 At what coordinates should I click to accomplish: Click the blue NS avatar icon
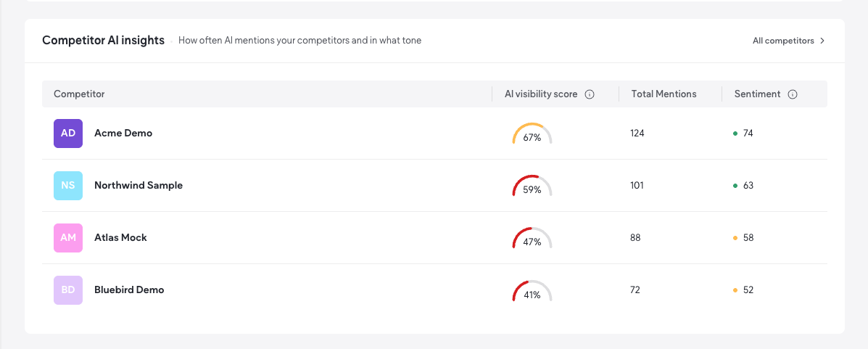(x=68, y=186)
